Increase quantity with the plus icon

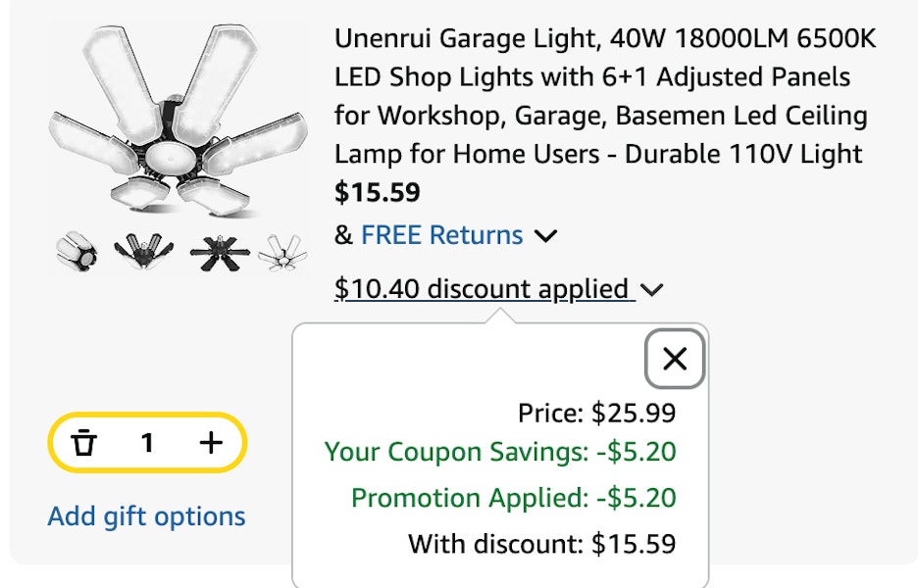(211, 442)
